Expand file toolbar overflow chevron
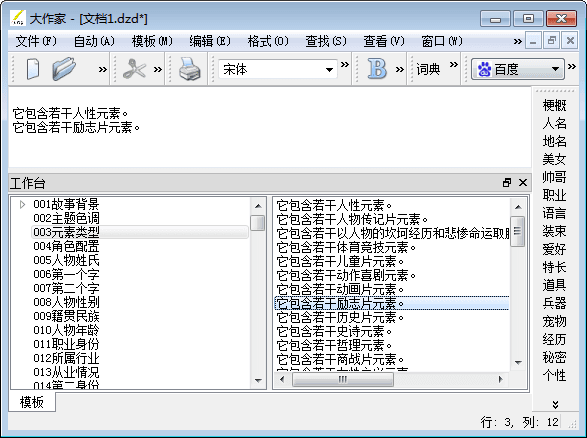The height and width of the screenshot is (438, 587). tap(102, 69)
